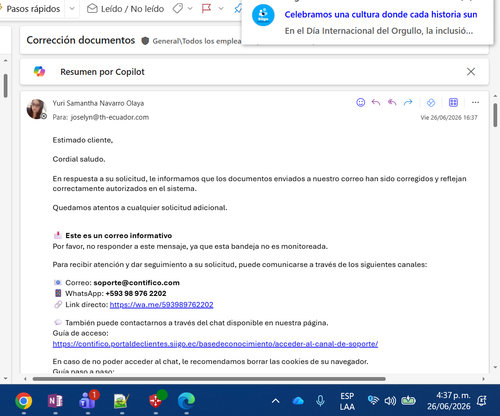Click the reading pane horizontal scrollbar thumb
Screen dimensions: 500x416
click(209, 379)
